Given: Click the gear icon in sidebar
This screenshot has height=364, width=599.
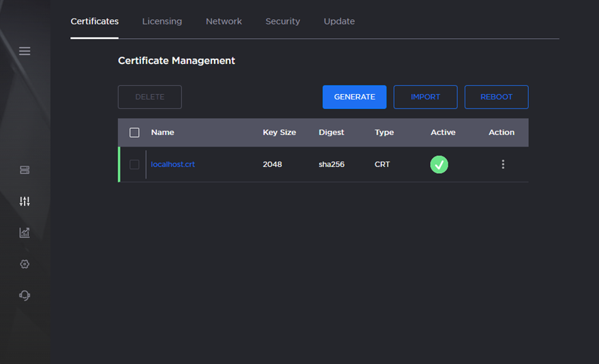Looking at the screenshot, I should click(x=25, y=264).
